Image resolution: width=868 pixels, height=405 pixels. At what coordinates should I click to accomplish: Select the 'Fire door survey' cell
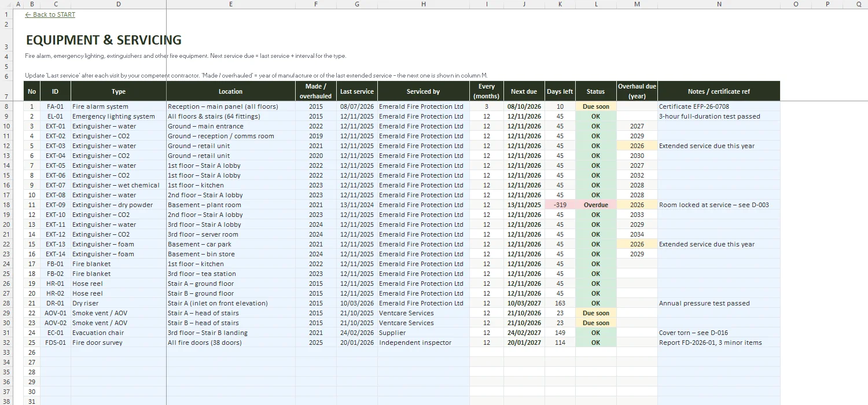[119, 343]
